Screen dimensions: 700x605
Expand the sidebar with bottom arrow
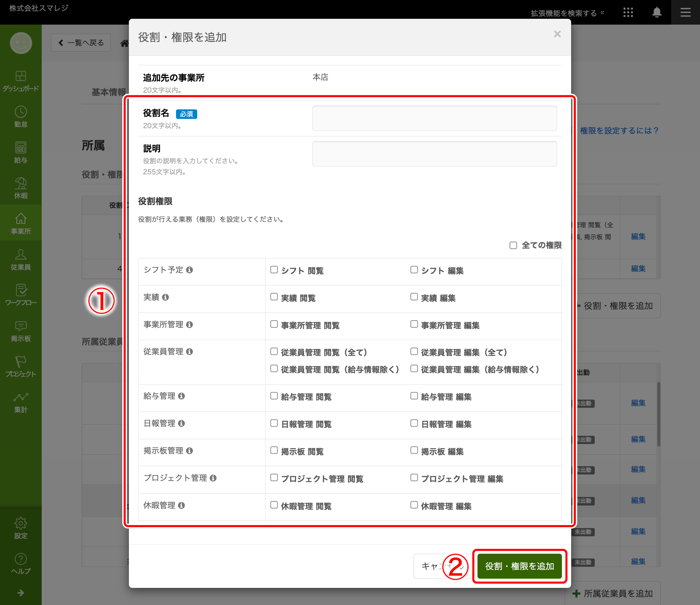(21, 593)
